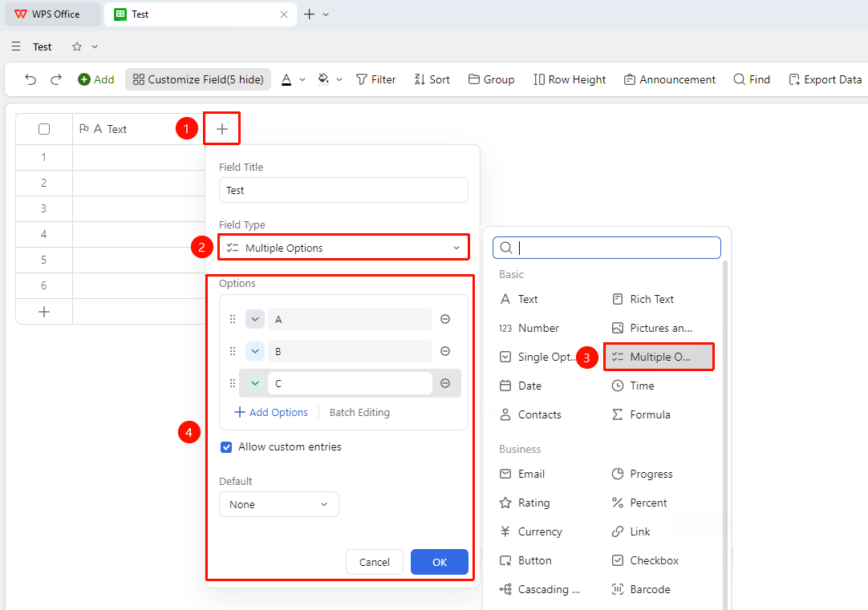Open color dropdown for option A
Screen dimensions: 868x610
tap(255, 319)
